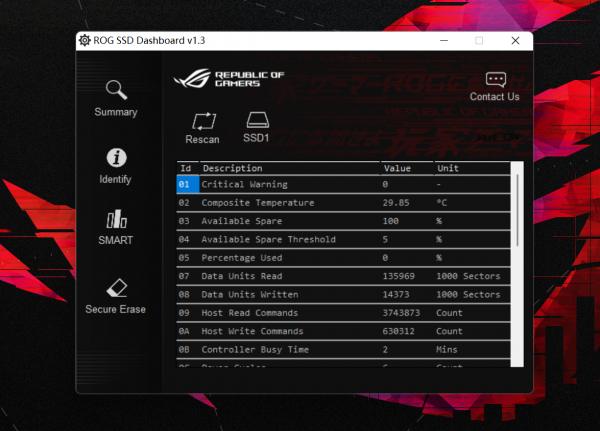The width and height of the screenshot is (600, 431).
Task: Click the Value column header
Action: click(407, 168)
